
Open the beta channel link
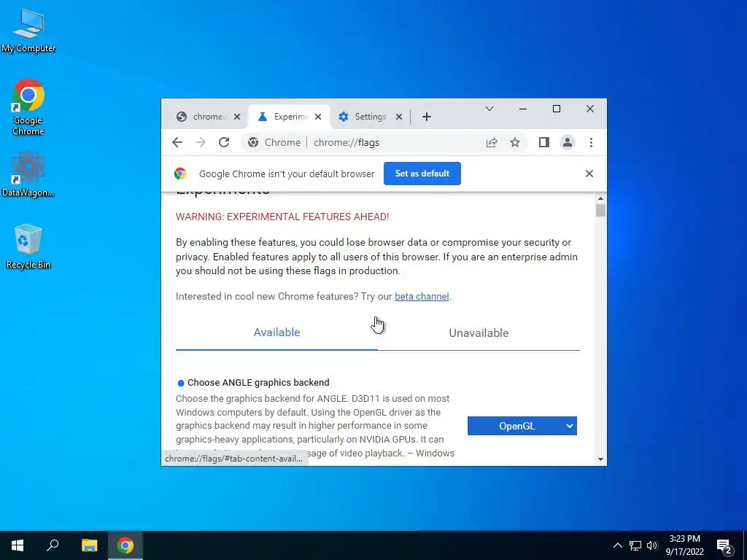[422, 296]
